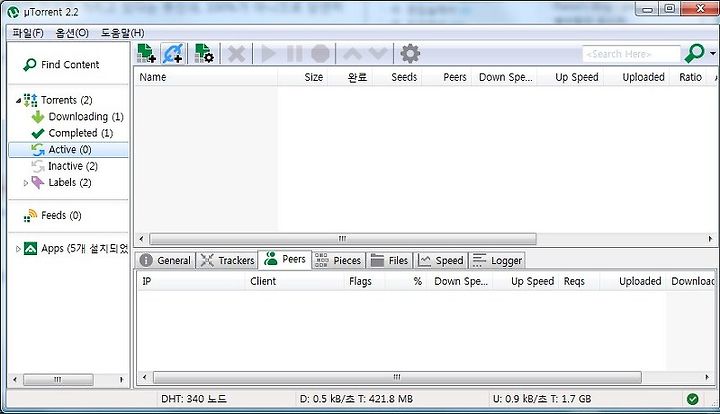Click the Start torrent play icon
The height and width of the screenshot is (414, 720).
tap(268, 54)
